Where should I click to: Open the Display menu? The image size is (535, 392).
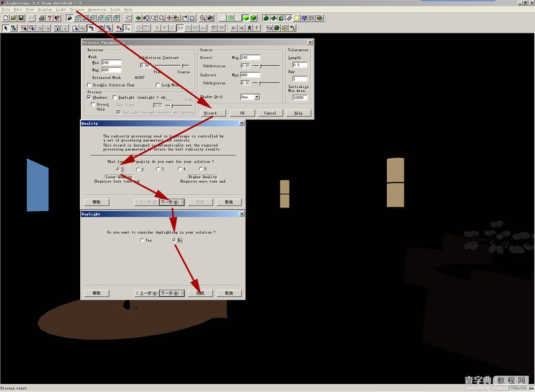tap(45, 10)
